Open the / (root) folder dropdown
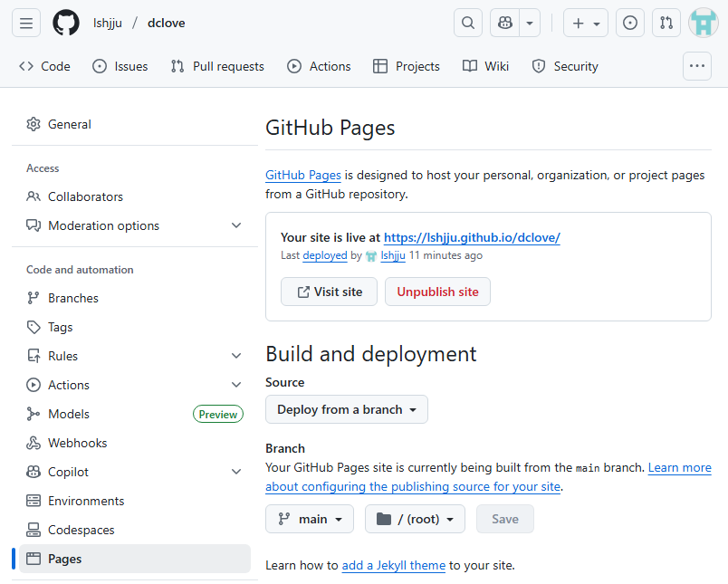This screenshot has width=728, height=584. 415,519
